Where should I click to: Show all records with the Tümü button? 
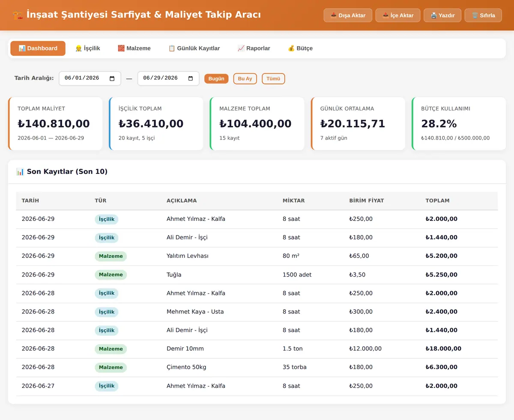(x=273, y=79)
